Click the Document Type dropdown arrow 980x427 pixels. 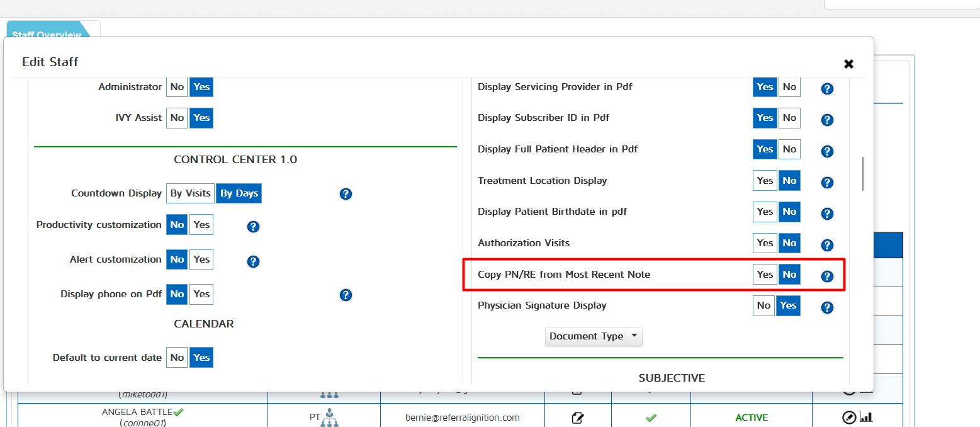[634, 336]
